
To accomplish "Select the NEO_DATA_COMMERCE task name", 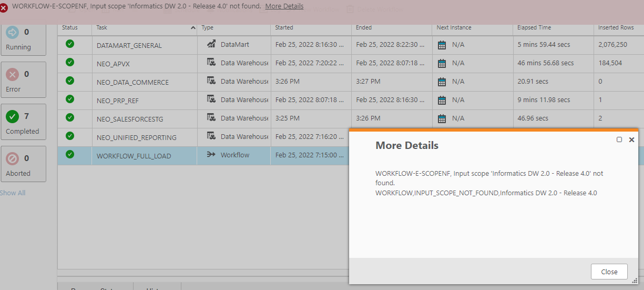I will click(x=133, y=83).
